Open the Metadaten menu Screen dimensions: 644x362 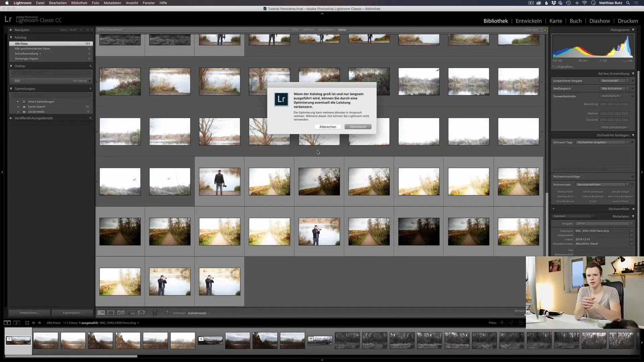(112, 3)
